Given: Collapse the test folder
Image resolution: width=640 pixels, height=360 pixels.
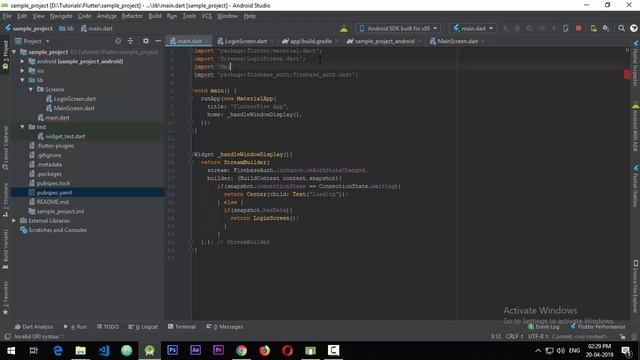Looking at the screenshot, I should pyautogui.click(x=22, y=127).
